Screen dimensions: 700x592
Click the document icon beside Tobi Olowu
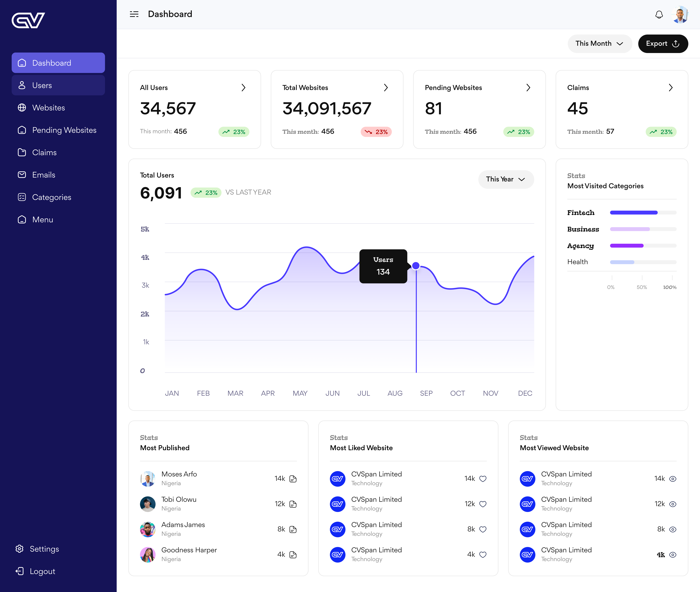[293, 504]
